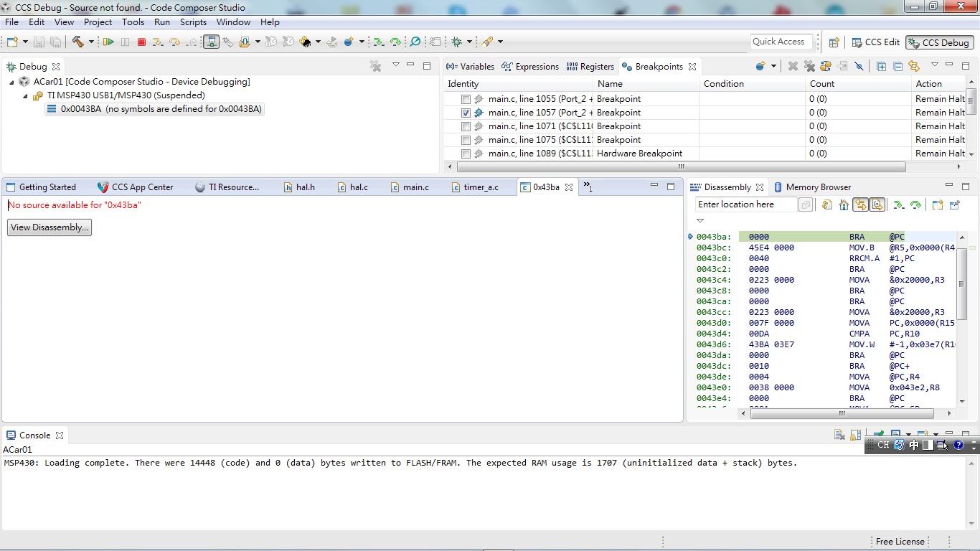980x551 pixels.
Task: Open the New file dropdown arrow
Action: click(25, 42)
